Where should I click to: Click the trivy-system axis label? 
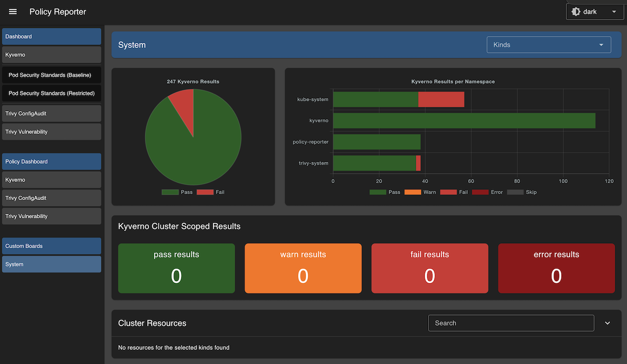[313, 163]
